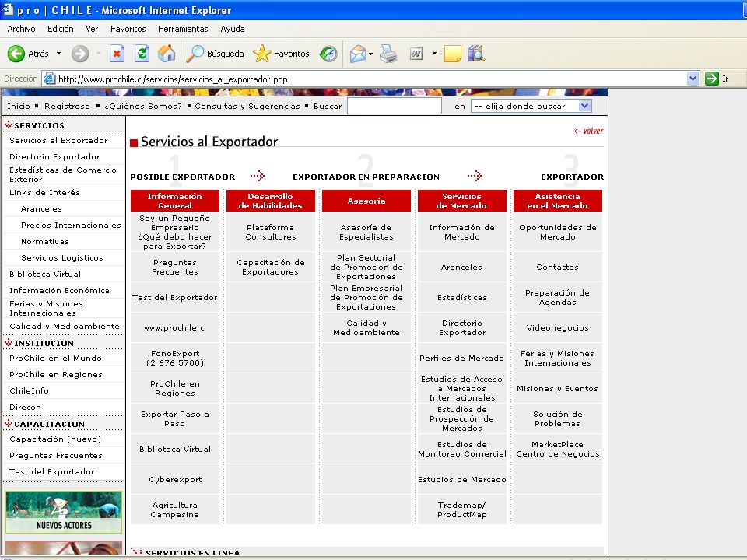The image size is (747, 560).
Task: Click the Research book toolbar icon
Action: (476, 54)
